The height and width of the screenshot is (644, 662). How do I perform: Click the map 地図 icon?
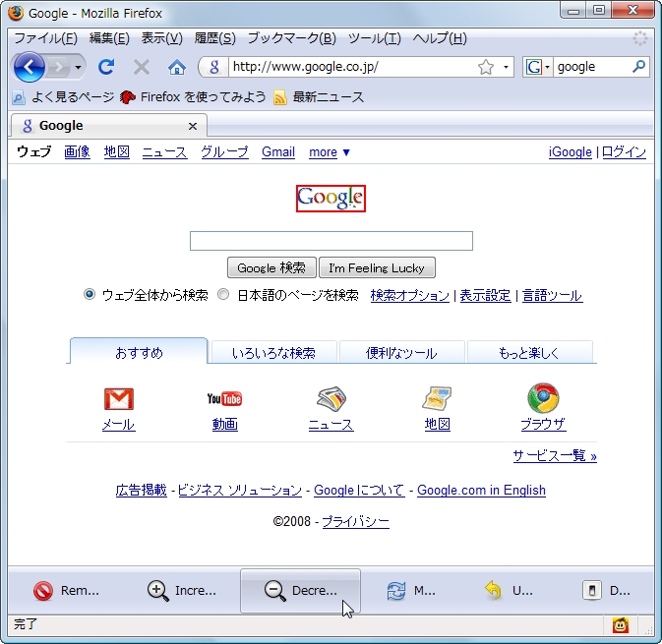437,399
